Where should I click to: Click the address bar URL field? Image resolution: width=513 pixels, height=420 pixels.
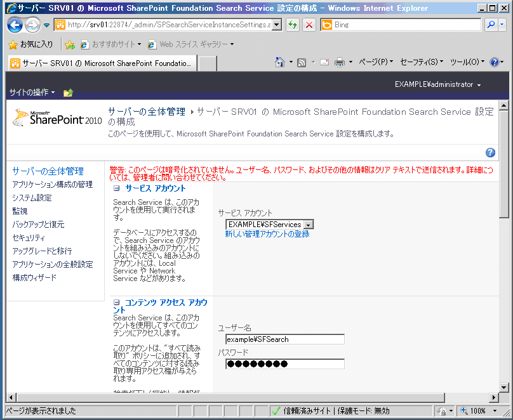[x=163, y=25]
